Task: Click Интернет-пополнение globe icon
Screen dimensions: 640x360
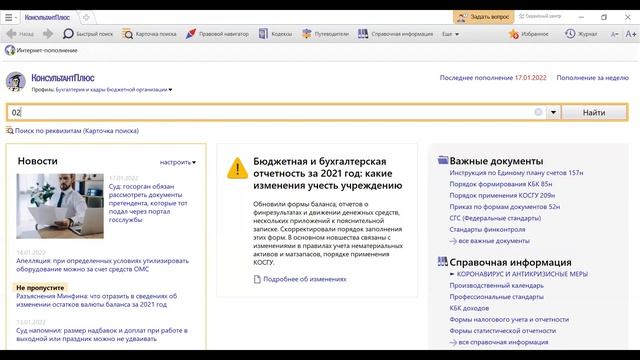Action: [10, 50]
